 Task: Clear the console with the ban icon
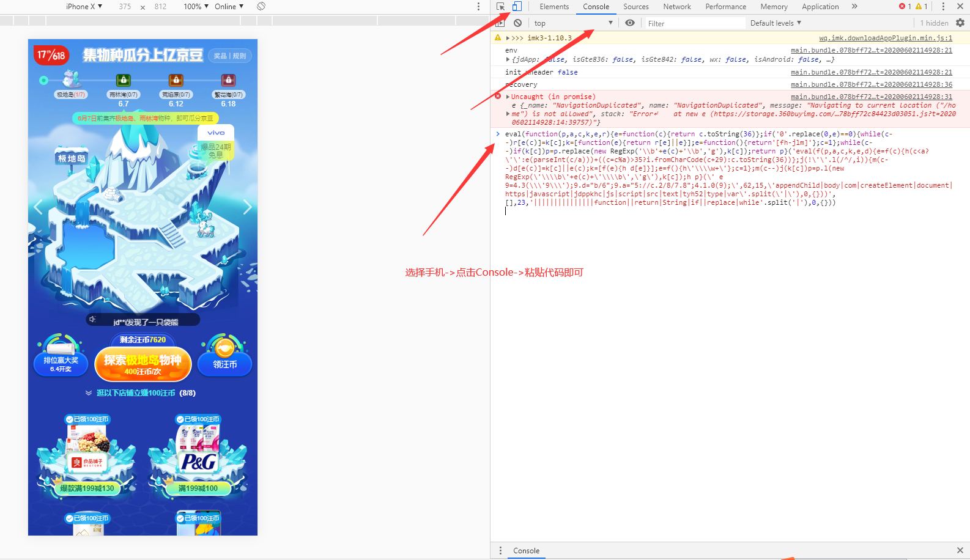pyautogui.click(x=518, y=23)
